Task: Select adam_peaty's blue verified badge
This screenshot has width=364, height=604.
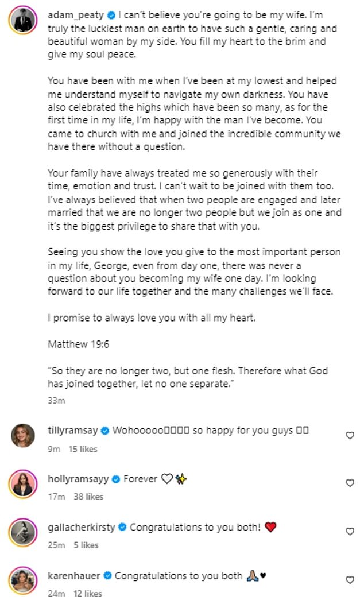Action: point(111,16)
